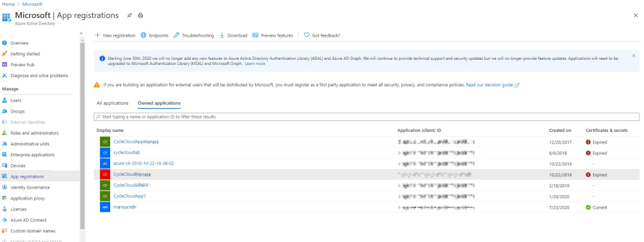The width and height of the screenshot is (644, 242).
Task: Download the app registrations list
Action: click(233, 35)
